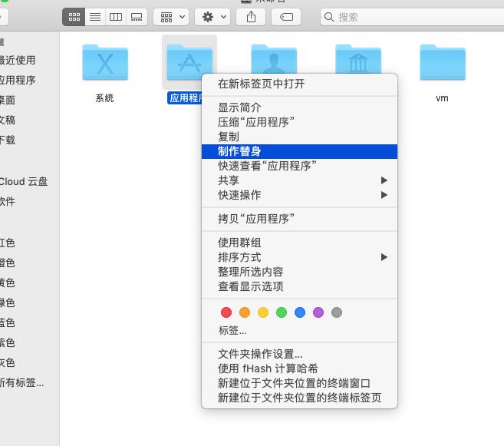Select the vm folder
504x446 pixels.
point(443,62)
